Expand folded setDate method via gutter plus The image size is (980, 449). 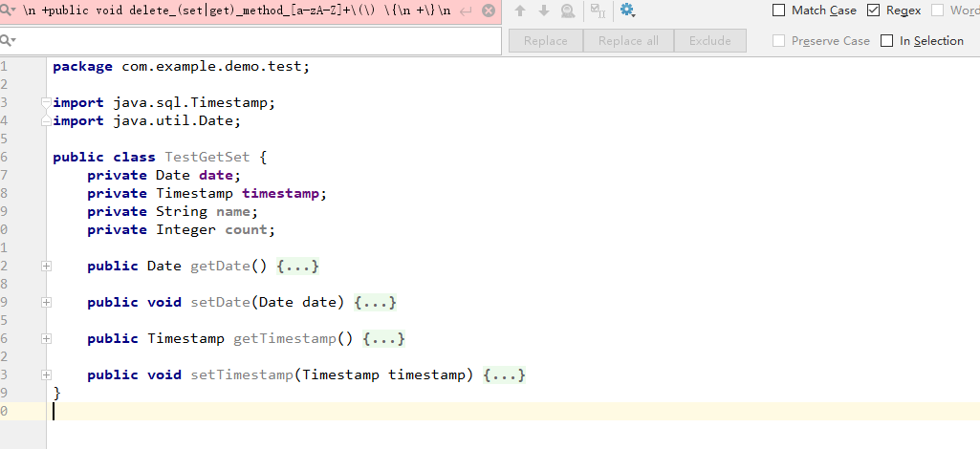click(x=46, y=302)
